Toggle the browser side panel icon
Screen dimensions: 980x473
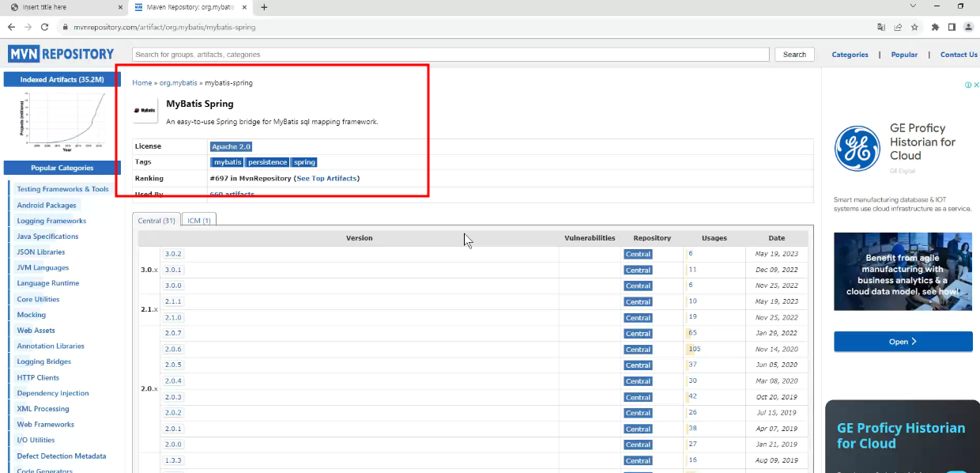(952, 27)
